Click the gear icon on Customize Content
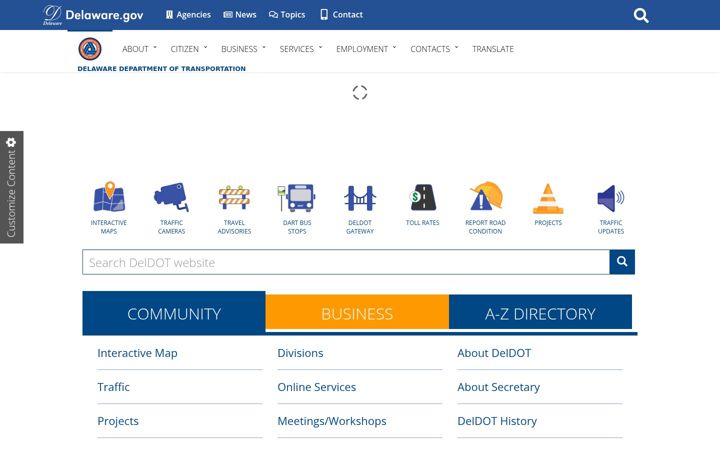 click(11, 142)
